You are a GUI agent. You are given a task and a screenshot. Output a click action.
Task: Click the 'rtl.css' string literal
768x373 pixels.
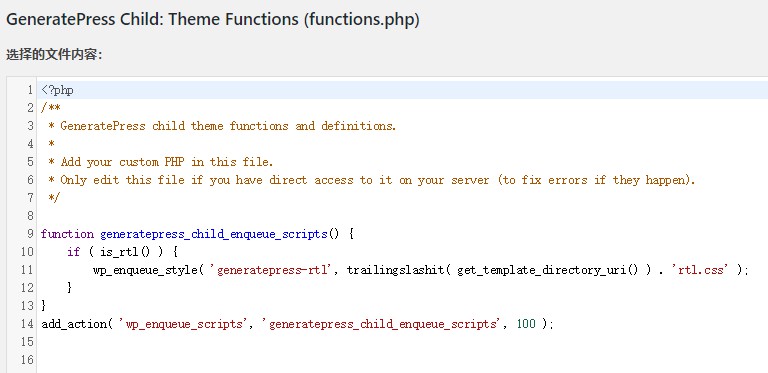coord(699,270)
